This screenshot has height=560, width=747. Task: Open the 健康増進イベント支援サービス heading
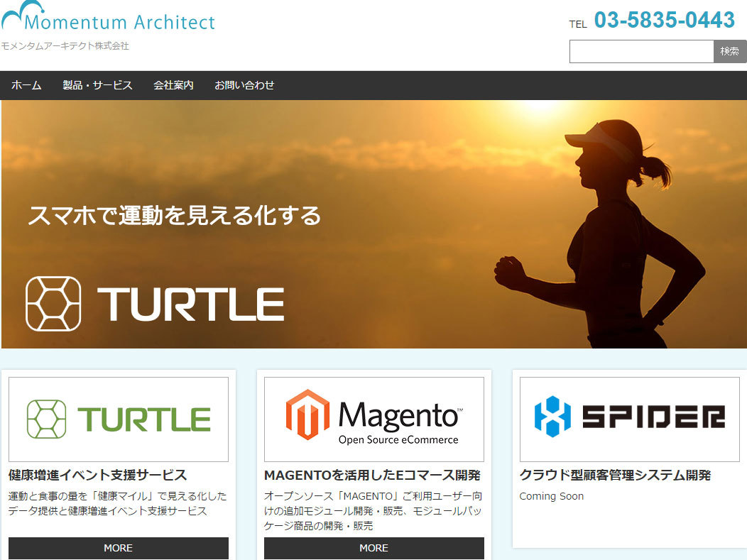pos(98,476)
